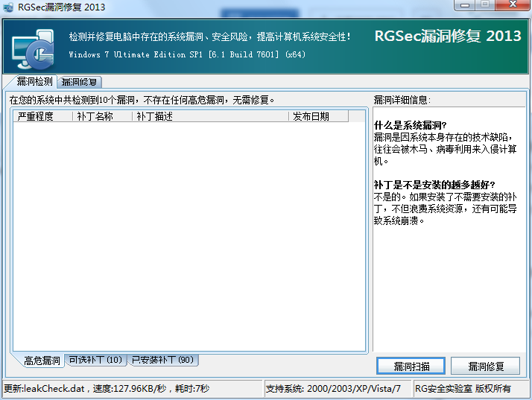
Task: Click the 漏洞详细信息 label
Action: pyautogui.click(x=402, y=100)
